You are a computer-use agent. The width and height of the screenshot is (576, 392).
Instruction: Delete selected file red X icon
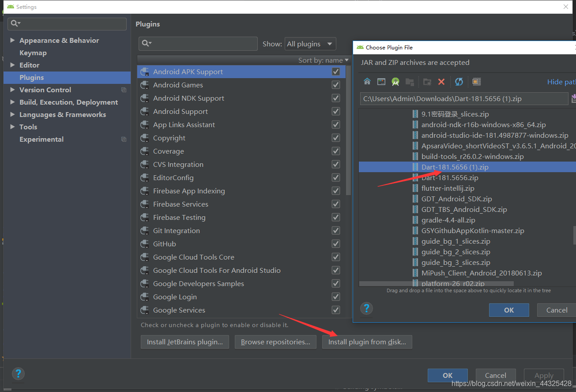pos(441,82)
